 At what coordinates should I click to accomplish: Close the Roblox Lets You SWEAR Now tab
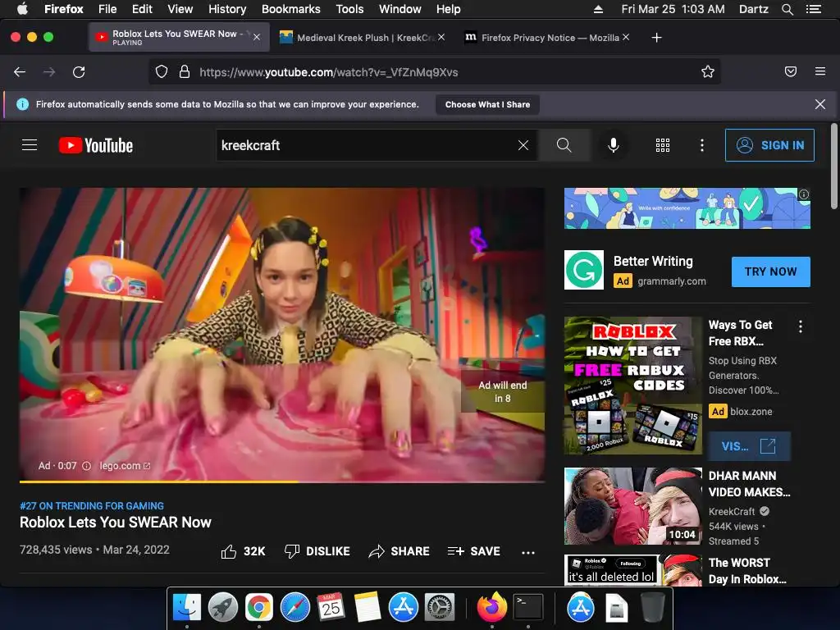click(257, 37)
